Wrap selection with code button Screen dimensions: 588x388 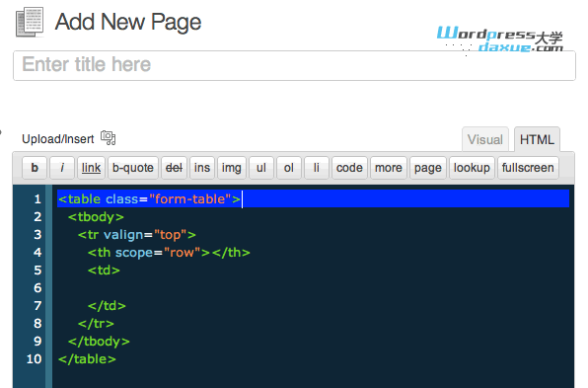[x=349, y=168]
